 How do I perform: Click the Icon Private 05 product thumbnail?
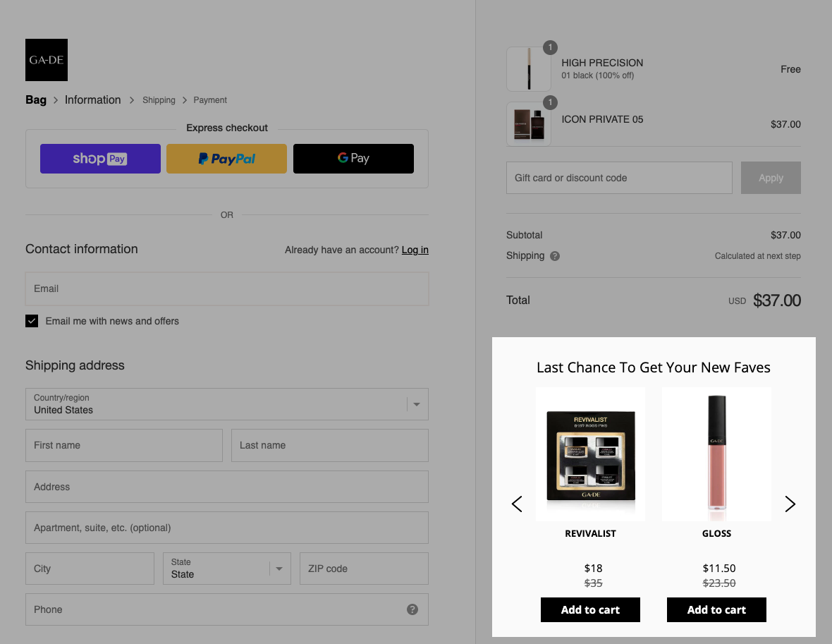point(529,124)
